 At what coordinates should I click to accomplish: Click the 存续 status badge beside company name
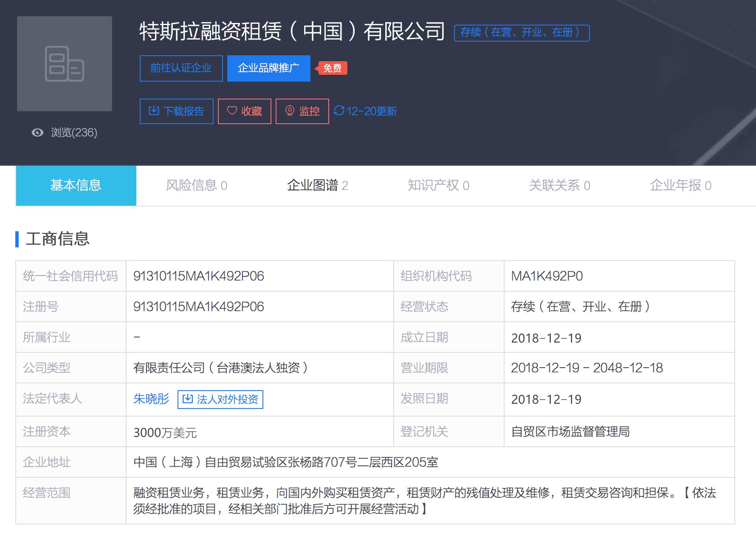[522, 33]
